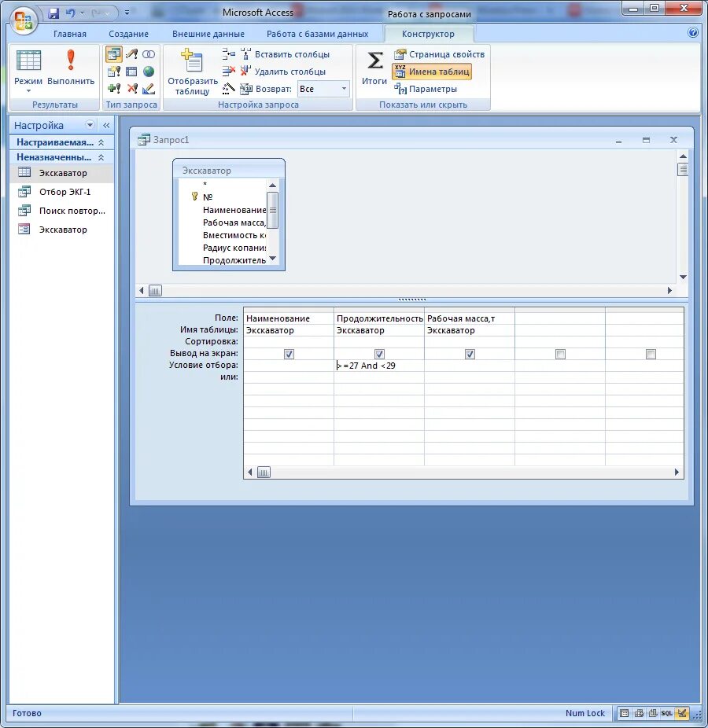
Task: Open Microsoft Office Access help icon
Action: click(693, 32)
